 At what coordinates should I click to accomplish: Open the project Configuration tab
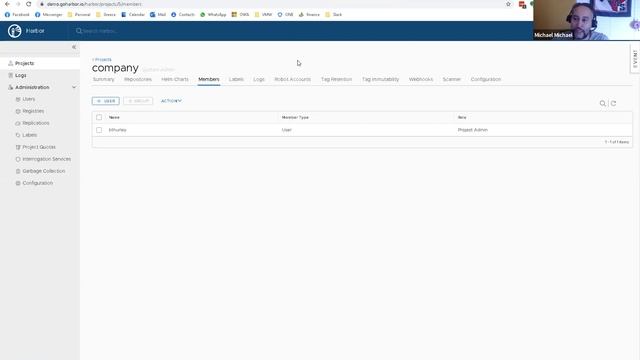click(x=486, y=79)
